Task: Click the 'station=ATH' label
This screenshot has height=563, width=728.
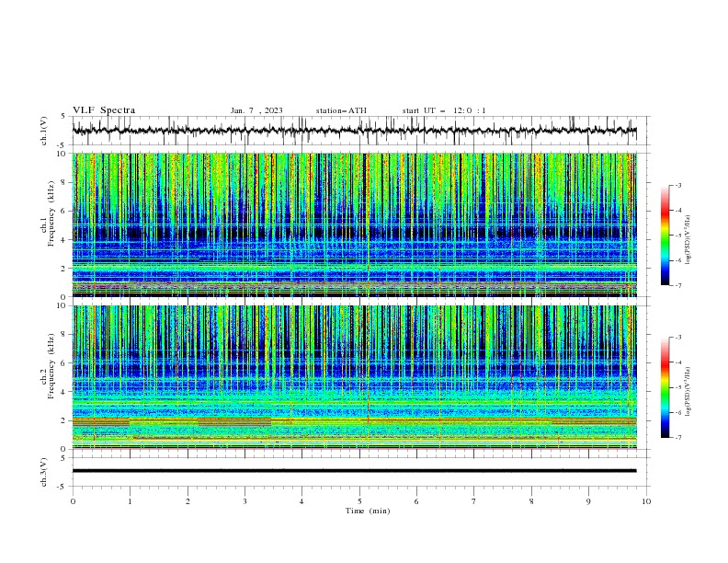Action: pyautogui.click(x=341, y=110)
